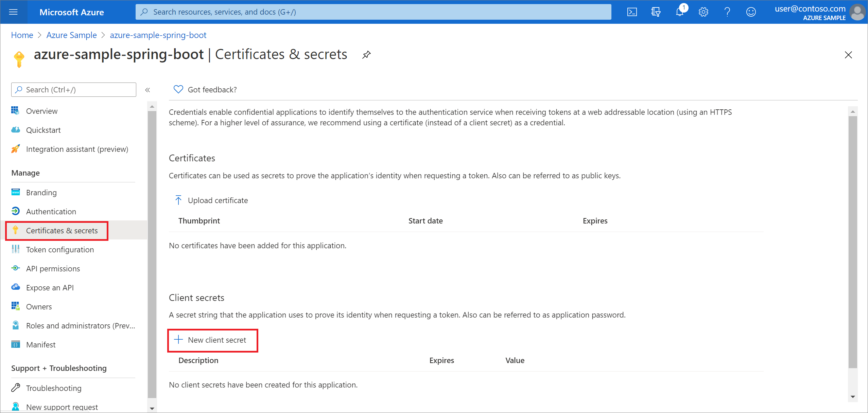Image resolution: width=868 pixels, height=413 pixels.
Task: Navigate to Home via breadcrumb
Action: coord(22,35)
